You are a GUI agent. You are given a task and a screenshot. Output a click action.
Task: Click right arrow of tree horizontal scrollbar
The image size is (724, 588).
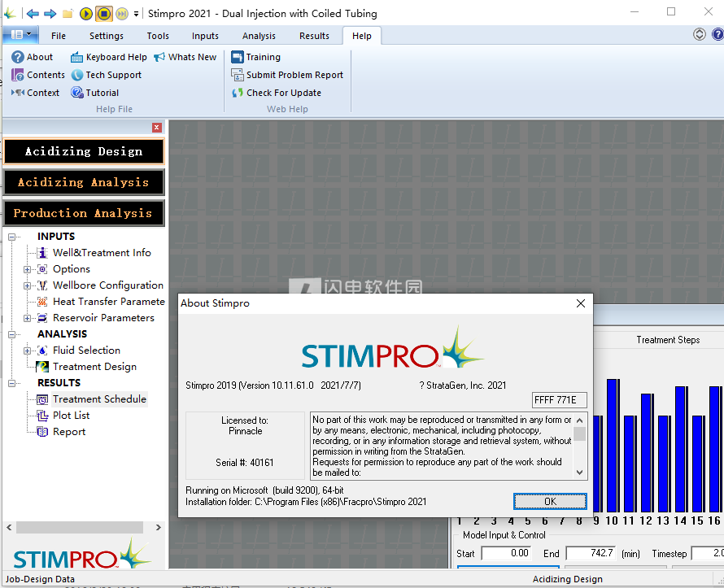(159, 527)
